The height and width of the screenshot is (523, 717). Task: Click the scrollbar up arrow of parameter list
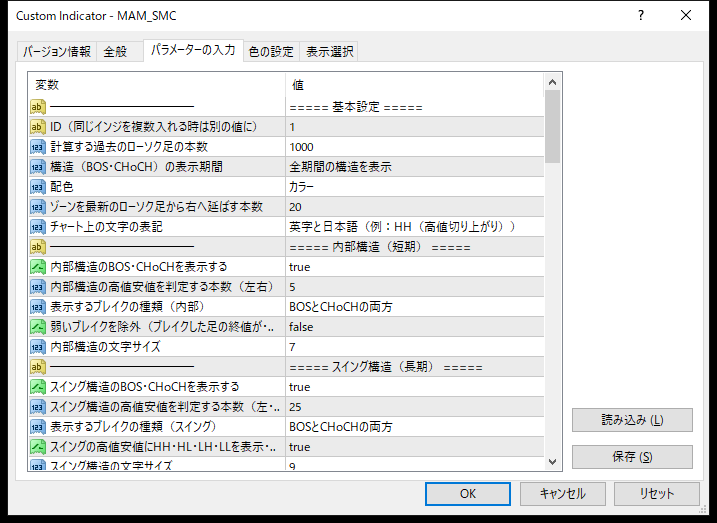pos(552,82)
